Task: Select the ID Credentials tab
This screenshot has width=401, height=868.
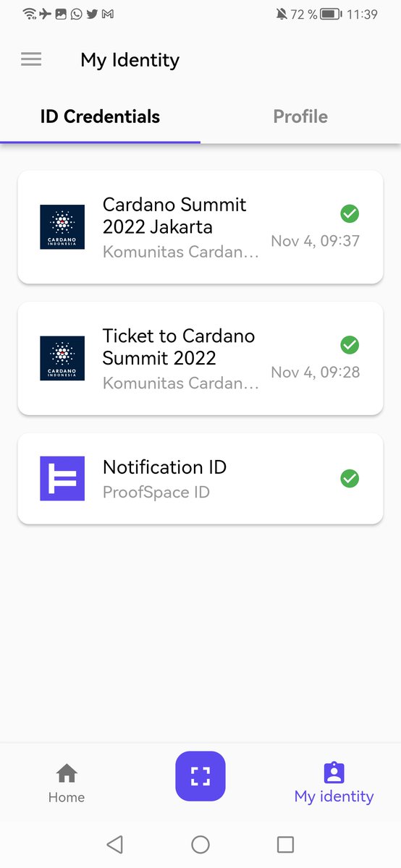Action: coord(100,116)
